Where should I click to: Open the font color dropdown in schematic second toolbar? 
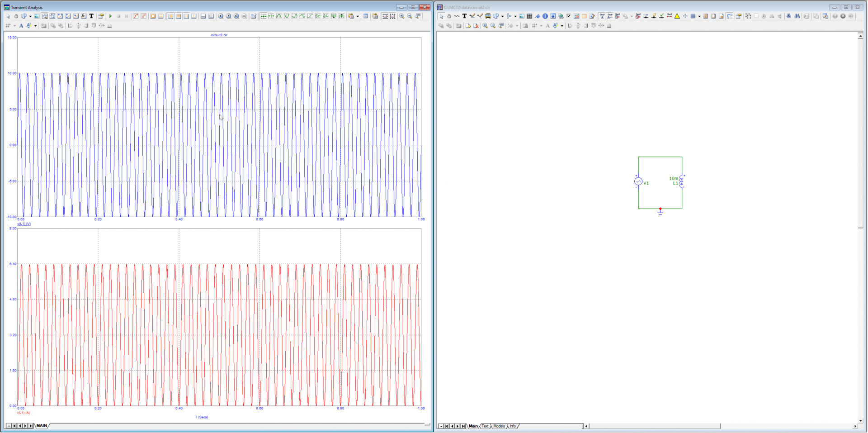(x=562, y=26)
